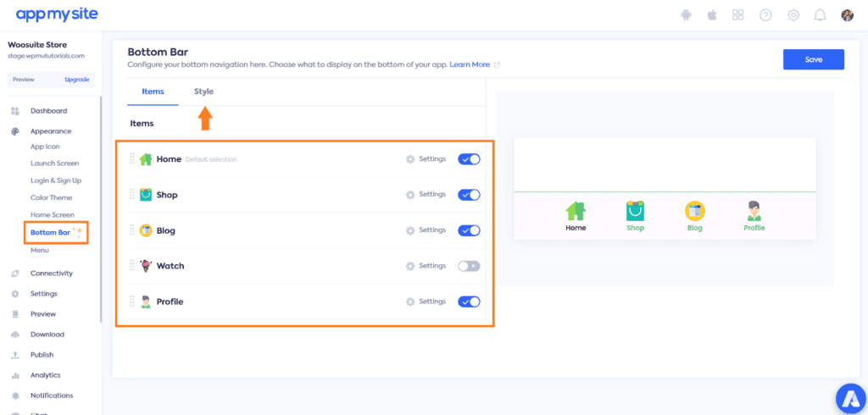Viewport: 868px width, 415px height.
Task: Open Dashboard in the sidebar
Action: pyautogui.click(x=48, y=111)
